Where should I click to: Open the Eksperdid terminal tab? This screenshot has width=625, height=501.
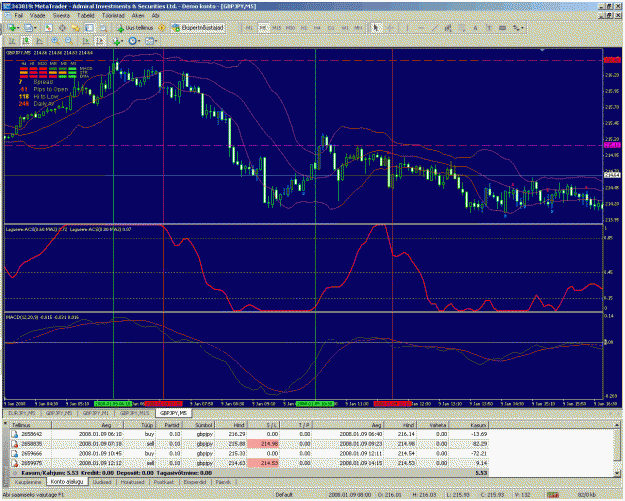point(195,482)
